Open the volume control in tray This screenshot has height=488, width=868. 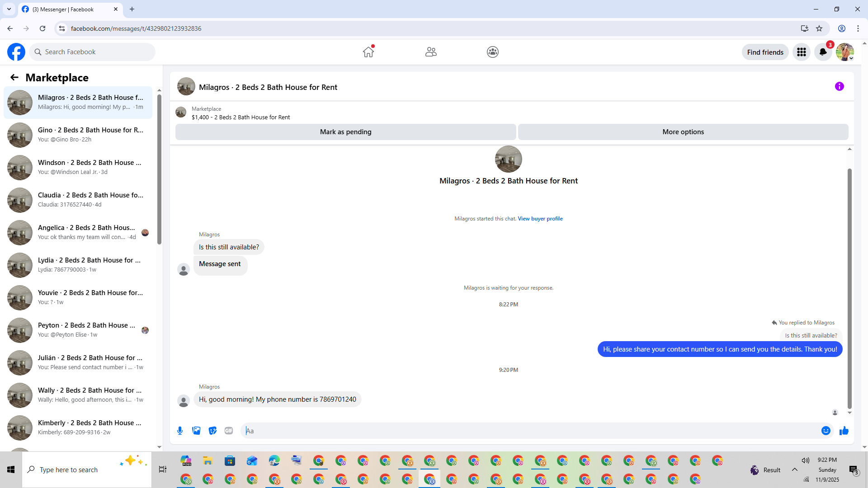pyautogui.click(x=806, y=460)
